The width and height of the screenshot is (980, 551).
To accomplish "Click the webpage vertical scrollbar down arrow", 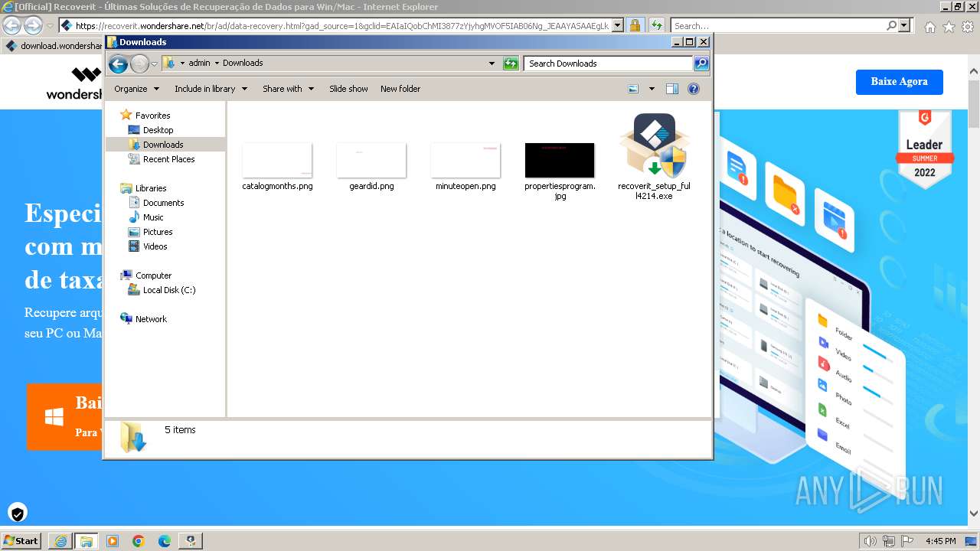I will click(974, 514).
